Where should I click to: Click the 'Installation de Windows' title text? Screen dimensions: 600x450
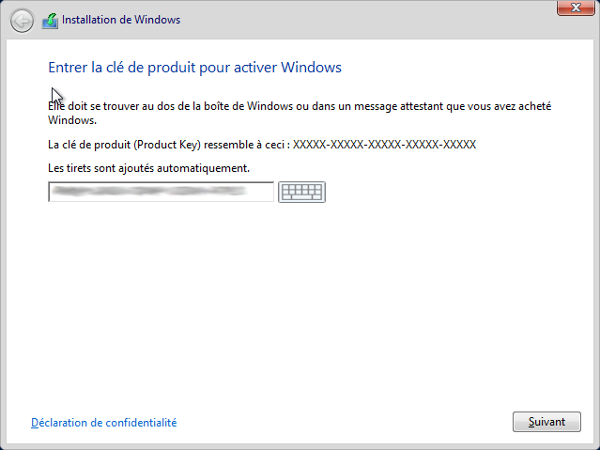[121, 20]
